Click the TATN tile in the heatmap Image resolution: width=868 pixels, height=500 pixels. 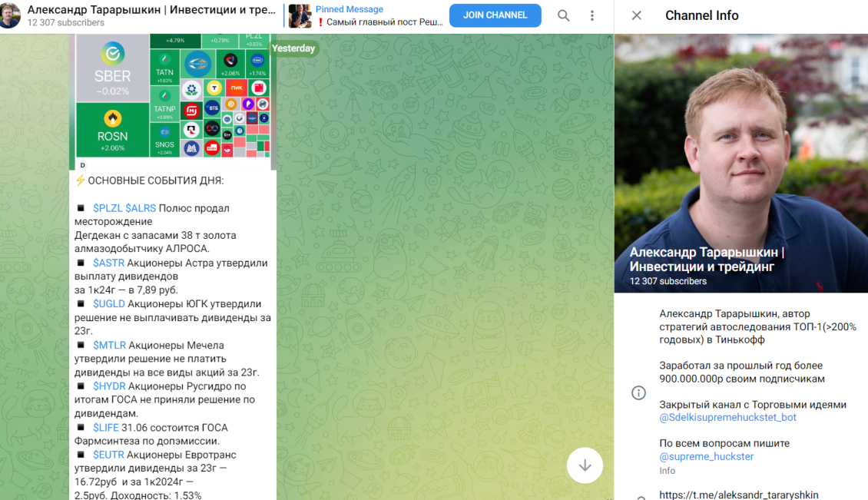coord(164,68)
